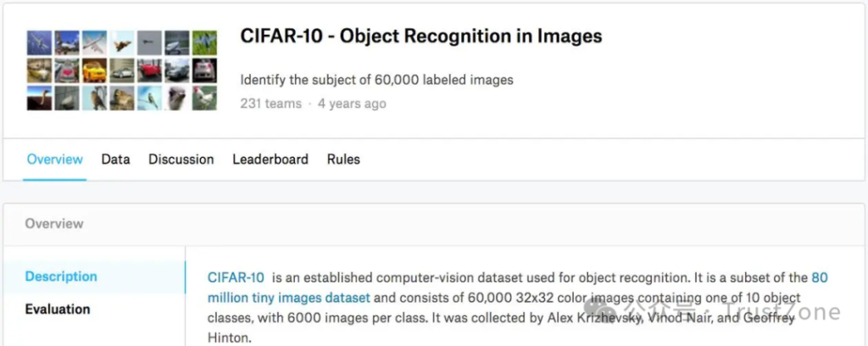Follow the CIFAR-10 link in description text
Image resolution: width=868 pixels, height=346 pixels.
coord(236,277)
